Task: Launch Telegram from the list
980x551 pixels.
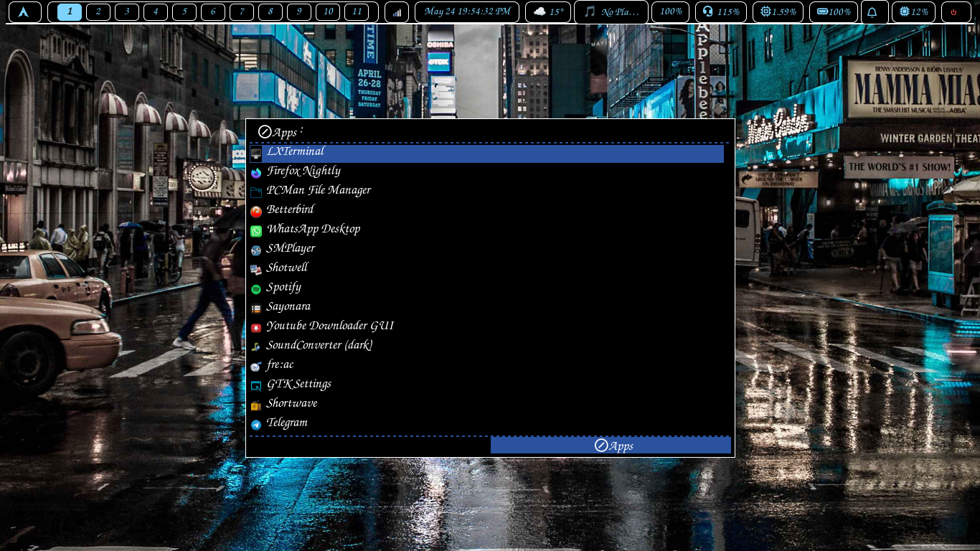Action: (486, 425)
